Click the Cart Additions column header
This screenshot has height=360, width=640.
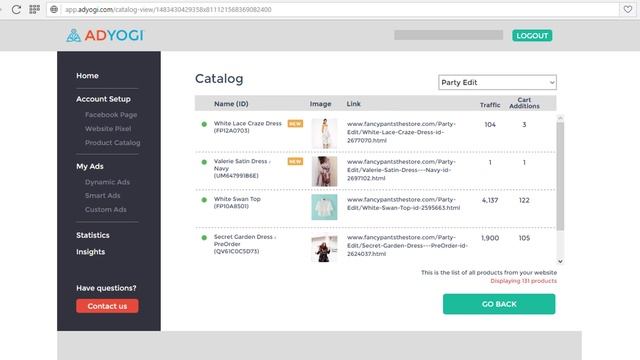coord(524,103)
